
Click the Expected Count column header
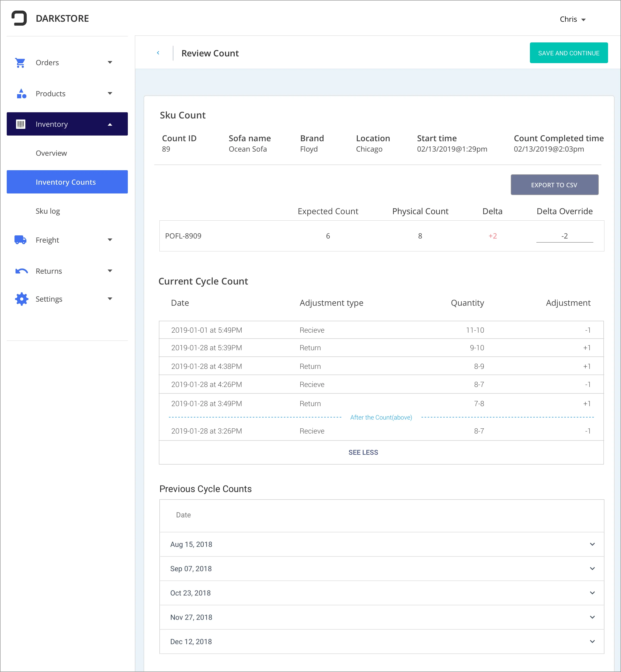328,211
